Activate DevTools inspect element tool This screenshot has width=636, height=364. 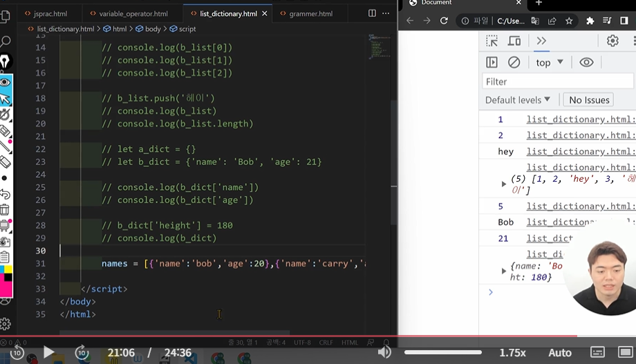click(492, 41)
